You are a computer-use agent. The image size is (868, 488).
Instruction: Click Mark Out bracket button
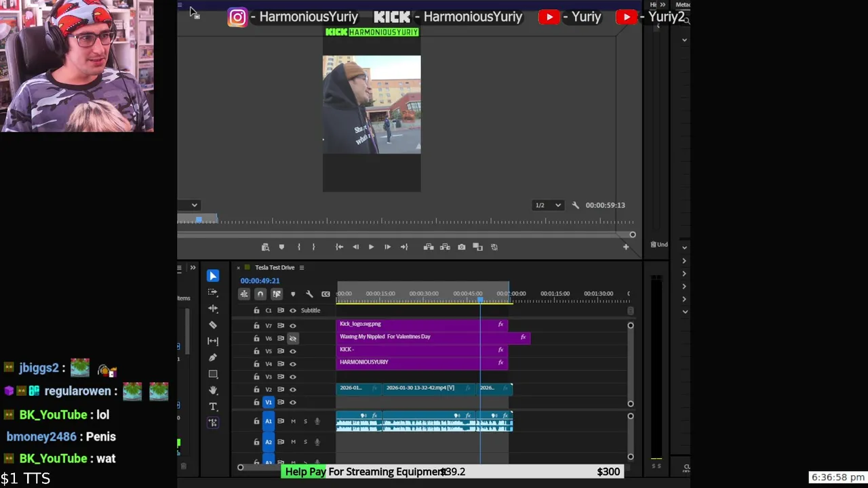pyautogui.click(x=313, y=247)
